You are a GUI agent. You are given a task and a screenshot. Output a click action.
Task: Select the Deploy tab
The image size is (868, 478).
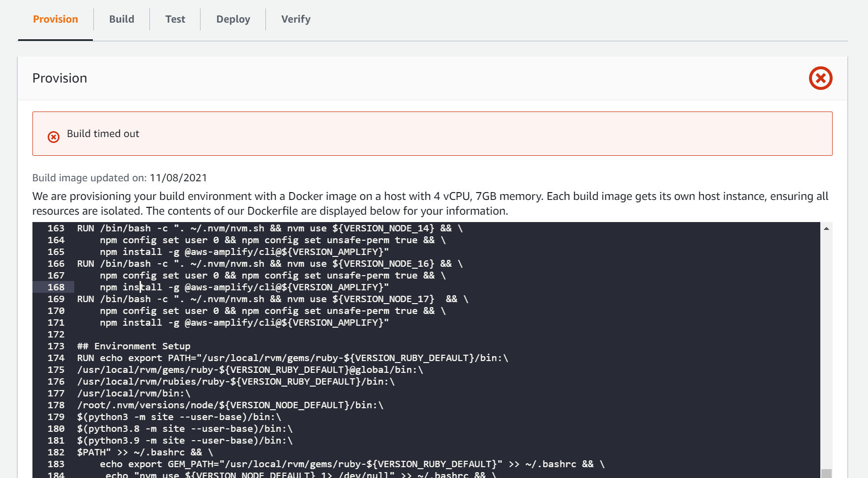point(232,19)
